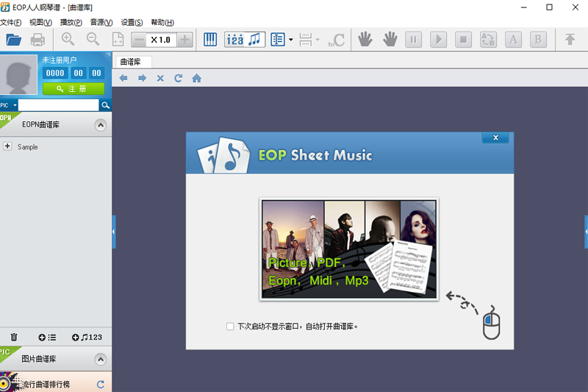This screenshot has width=588, height=392.
Task: Refresh the sheet library browser page
Action: tap(178, 78)
